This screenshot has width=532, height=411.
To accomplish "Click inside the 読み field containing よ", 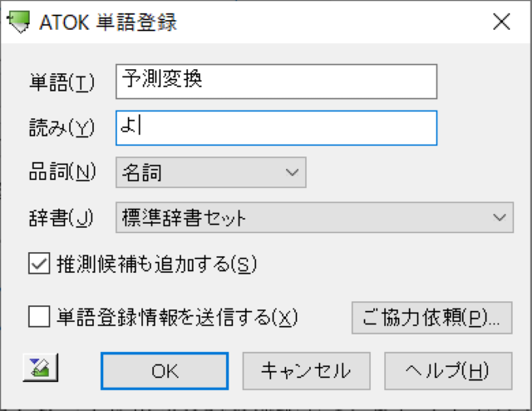I will [276, 128].
